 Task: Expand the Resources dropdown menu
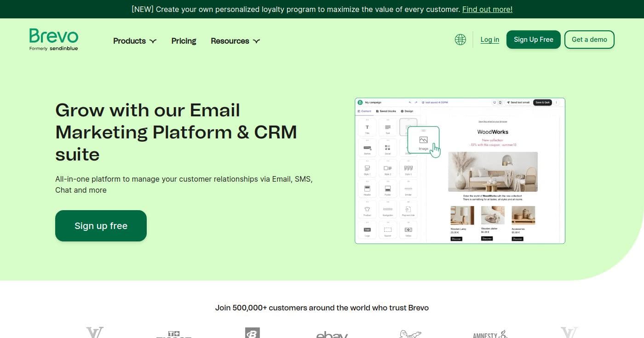235,41
